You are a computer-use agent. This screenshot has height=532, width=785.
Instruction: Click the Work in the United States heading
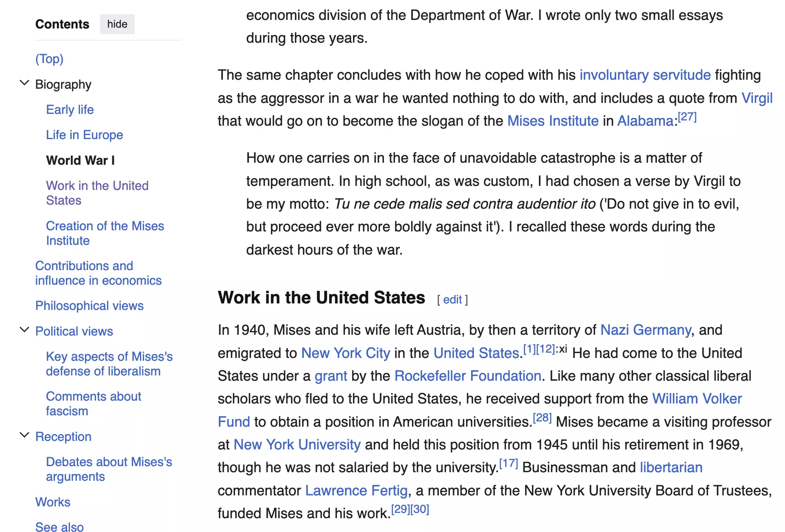click(321, 298)
